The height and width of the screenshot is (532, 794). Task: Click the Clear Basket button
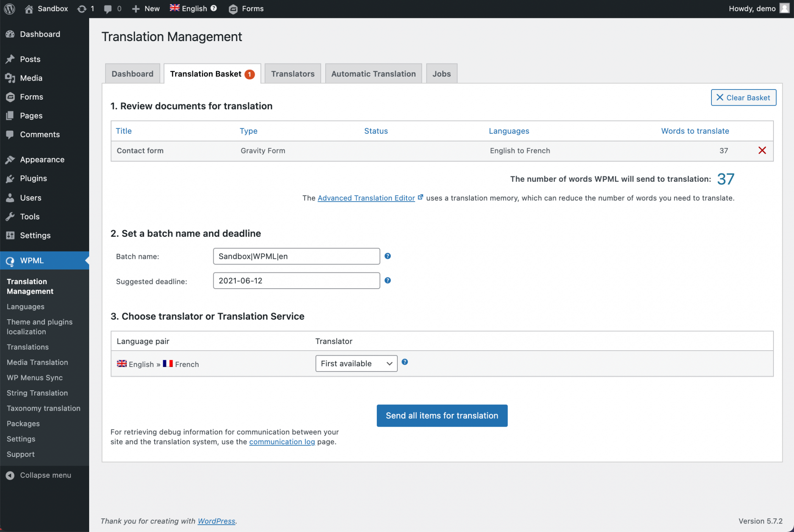[743, 98]
